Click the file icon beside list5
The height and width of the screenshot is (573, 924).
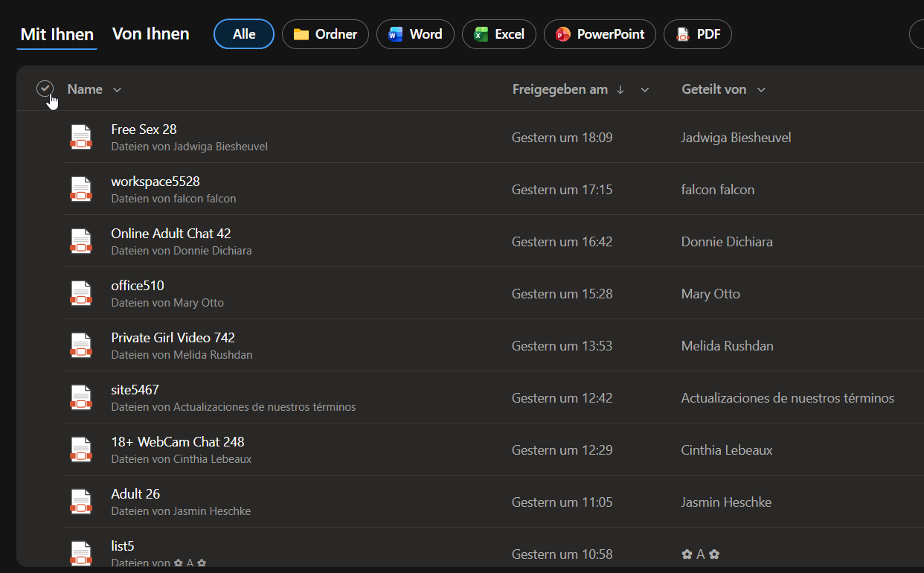[x=80, y=554]
